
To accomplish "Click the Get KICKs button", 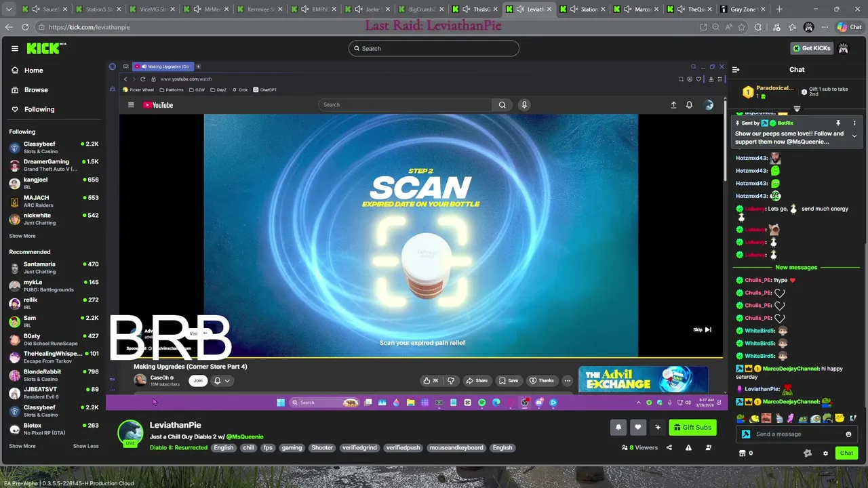I will point(811,48).
